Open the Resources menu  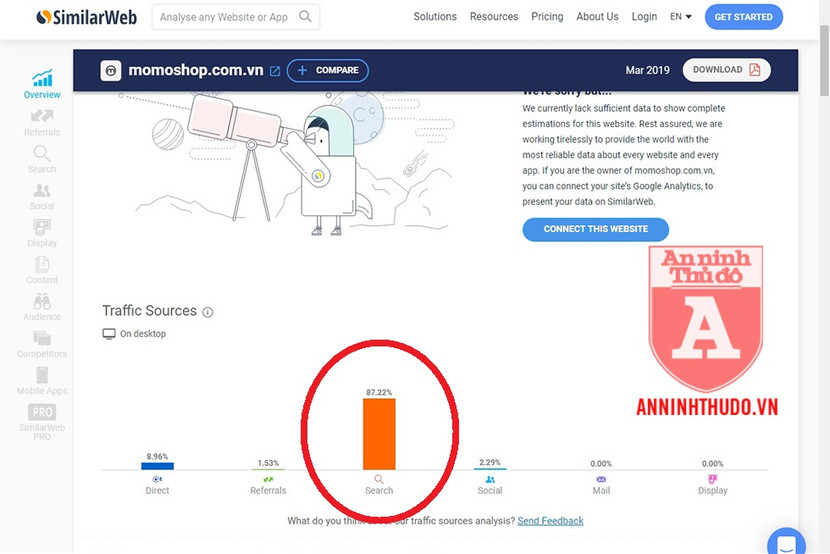click(494, 17)
